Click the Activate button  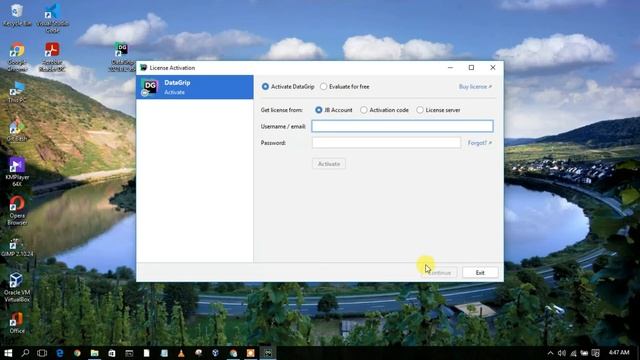(x=329, y=164)
